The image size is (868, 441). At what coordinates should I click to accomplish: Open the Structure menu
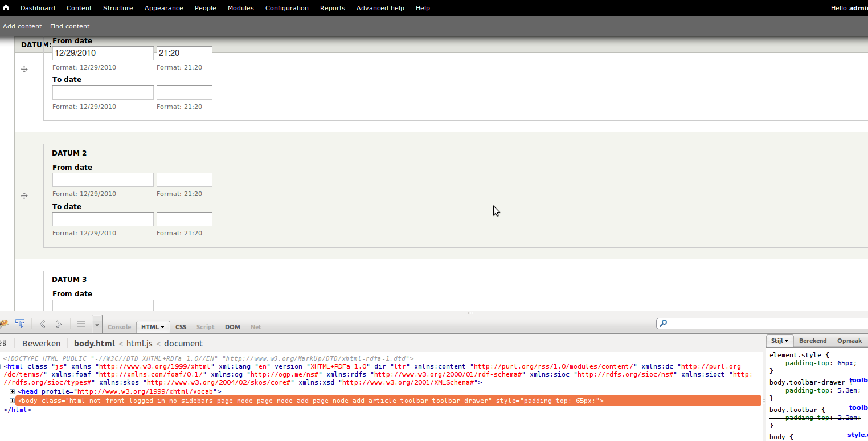click(x=118, y=8)
